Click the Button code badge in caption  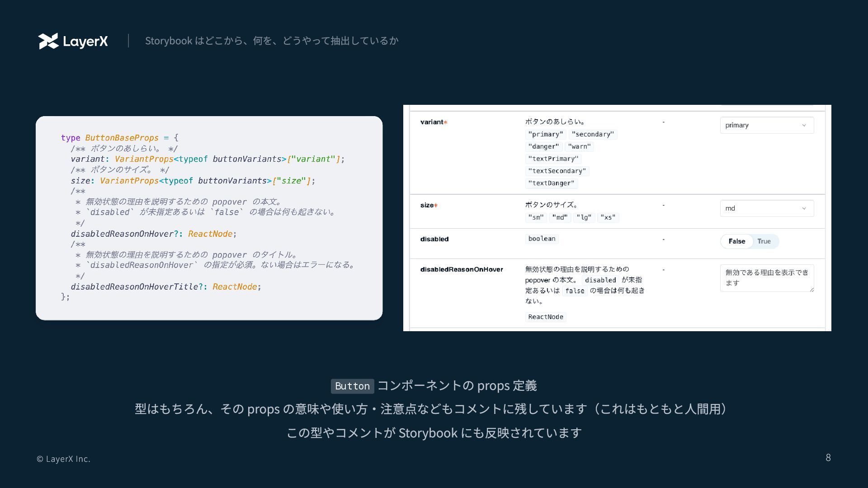(x=352, y=386)
